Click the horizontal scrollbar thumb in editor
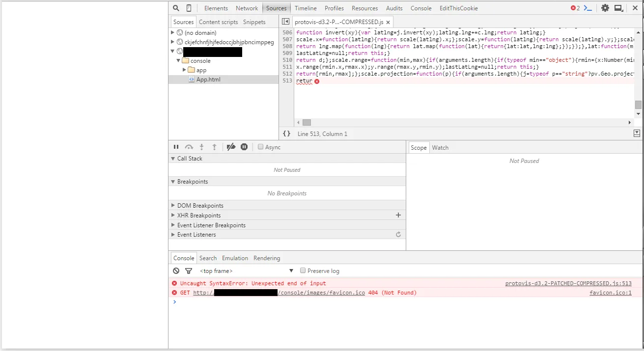Screen dimensions: 644x351 pos(307,122)
